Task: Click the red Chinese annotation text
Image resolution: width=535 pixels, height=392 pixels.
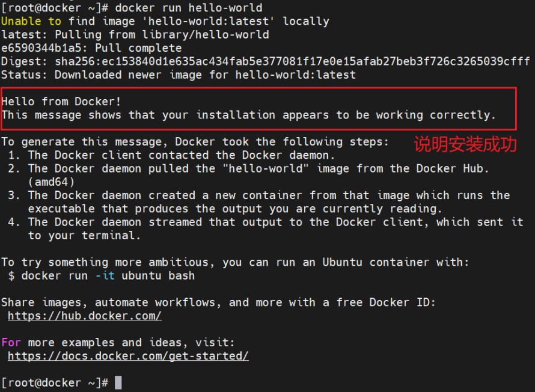Action: point(465,145)
